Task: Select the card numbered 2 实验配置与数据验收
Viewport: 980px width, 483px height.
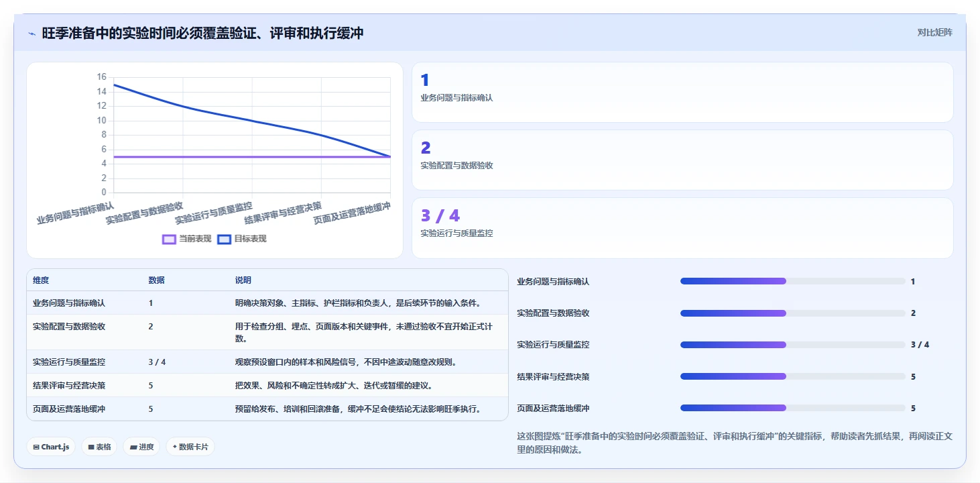Action: [x=682, y=160]
